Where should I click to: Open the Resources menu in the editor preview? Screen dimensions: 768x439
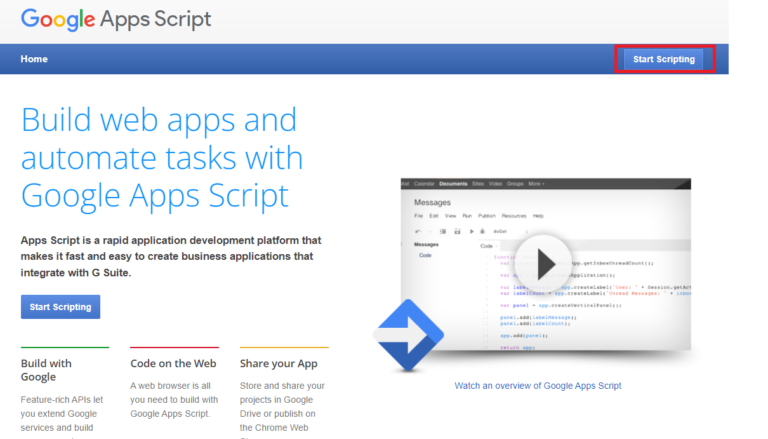[x=514, y=216]
